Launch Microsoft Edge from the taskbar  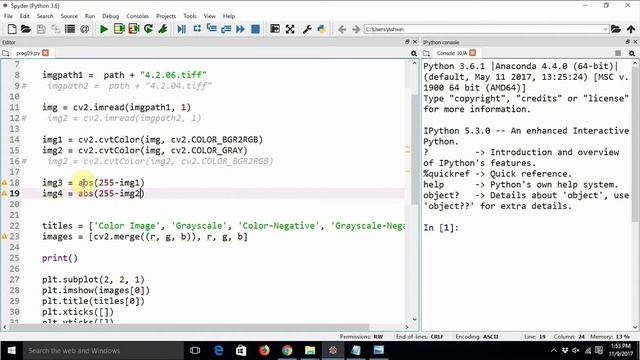(218, 350)
